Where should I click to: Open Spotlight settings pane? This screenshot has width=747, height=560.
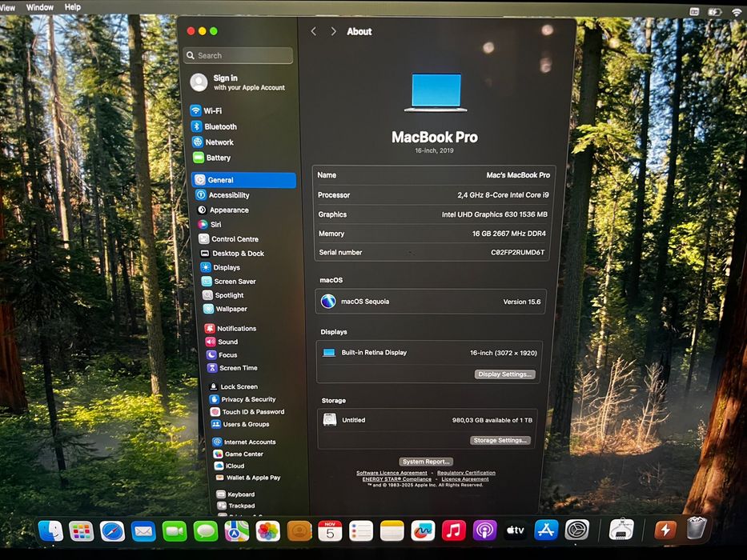tap(223, 295)
